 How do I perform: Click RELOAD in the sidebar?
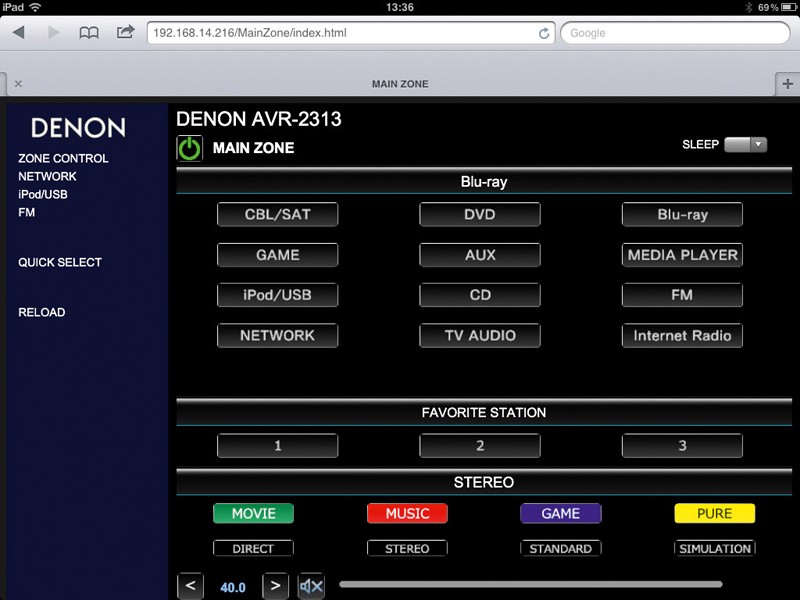(41, 312)
